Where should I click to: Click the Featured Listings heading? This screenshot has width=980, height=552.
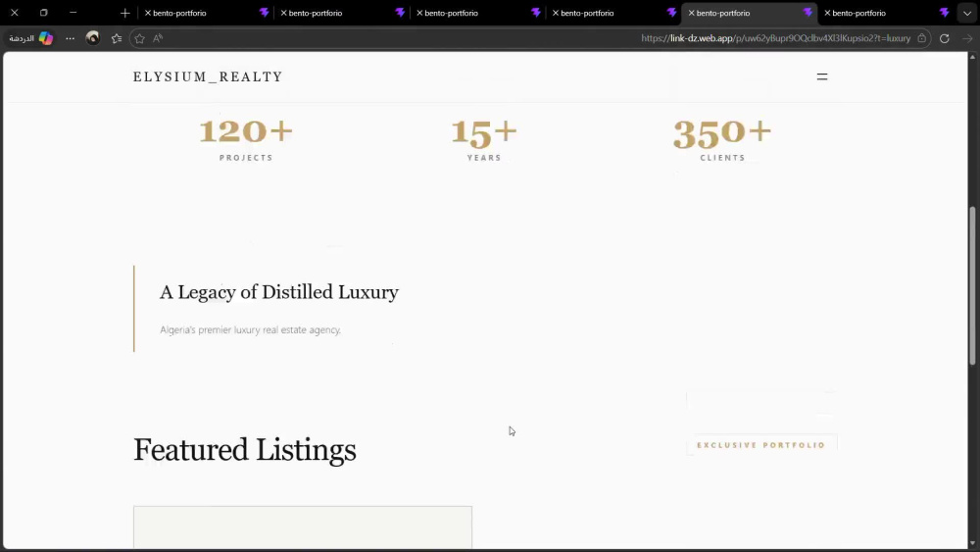(x=244, y=450)
